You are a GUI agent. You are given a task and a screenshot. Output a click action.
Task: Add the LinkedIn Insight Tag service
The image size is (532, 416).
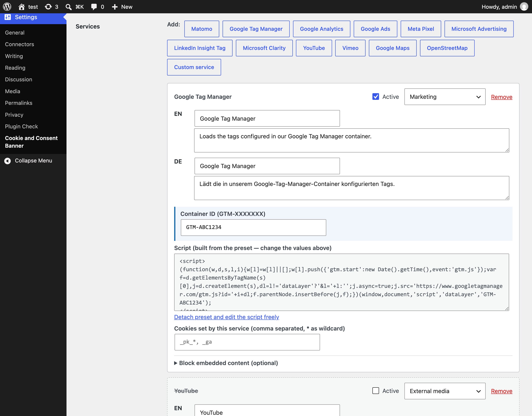200,48
